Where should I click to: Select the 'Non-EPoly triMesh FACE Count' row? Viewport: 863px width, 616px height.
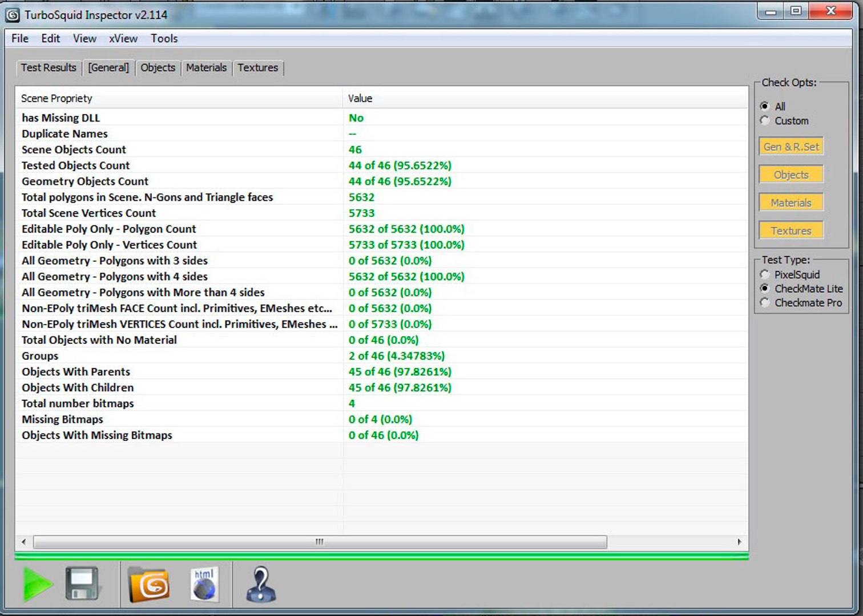tap(382, 308)
